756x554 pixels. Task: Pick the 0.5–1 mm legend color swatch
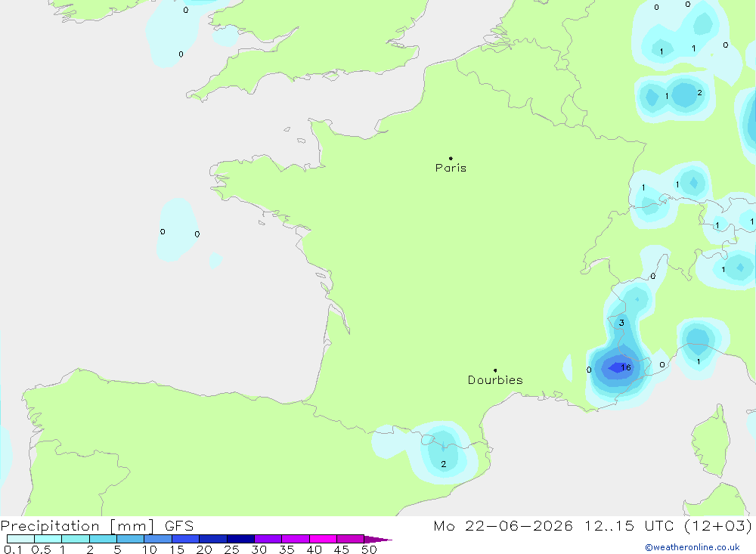pos(48,539)
